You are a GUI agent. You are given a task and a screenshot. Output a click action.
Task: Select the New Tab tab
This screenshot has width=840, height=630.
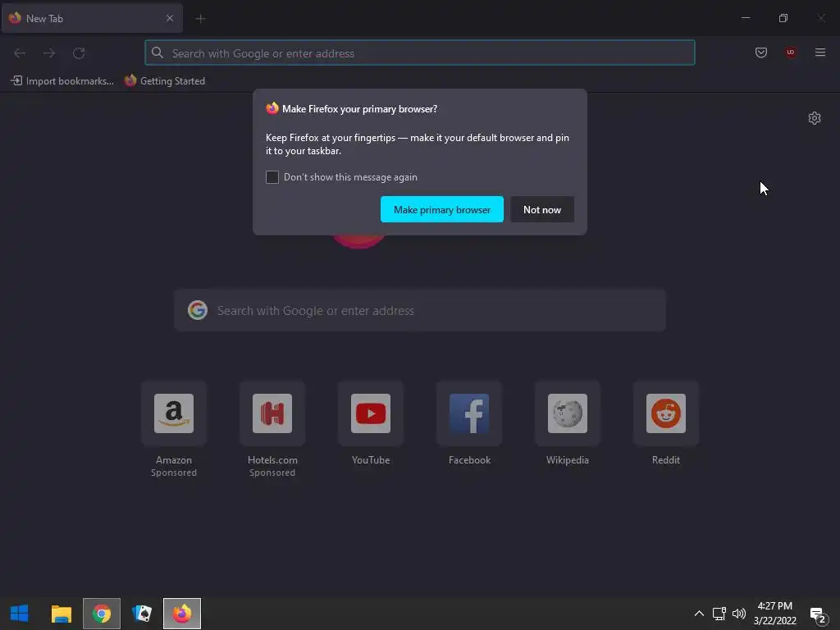point(92,18)
